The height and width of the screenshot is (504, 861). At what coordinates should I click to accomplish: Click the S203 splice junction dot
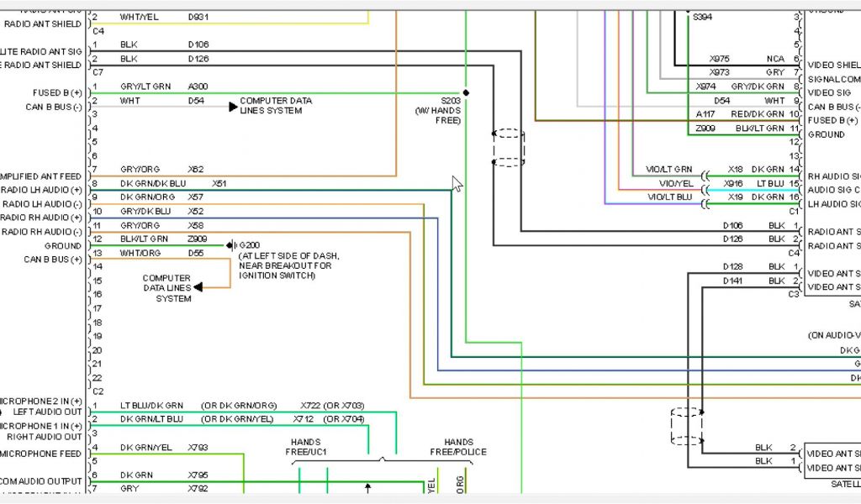pyautogui.click(x=465, y=93)
